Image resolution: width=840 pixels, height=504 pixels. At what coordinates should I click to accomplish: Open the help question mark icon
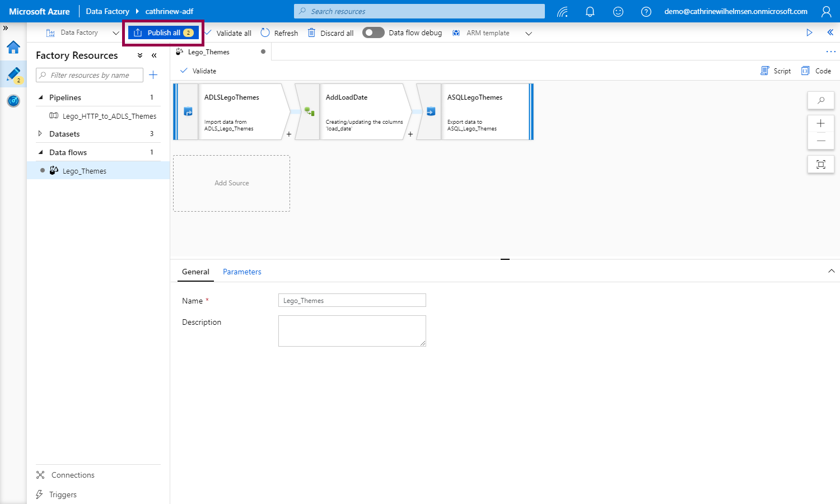pyautogui.click(x=646, y=12)
